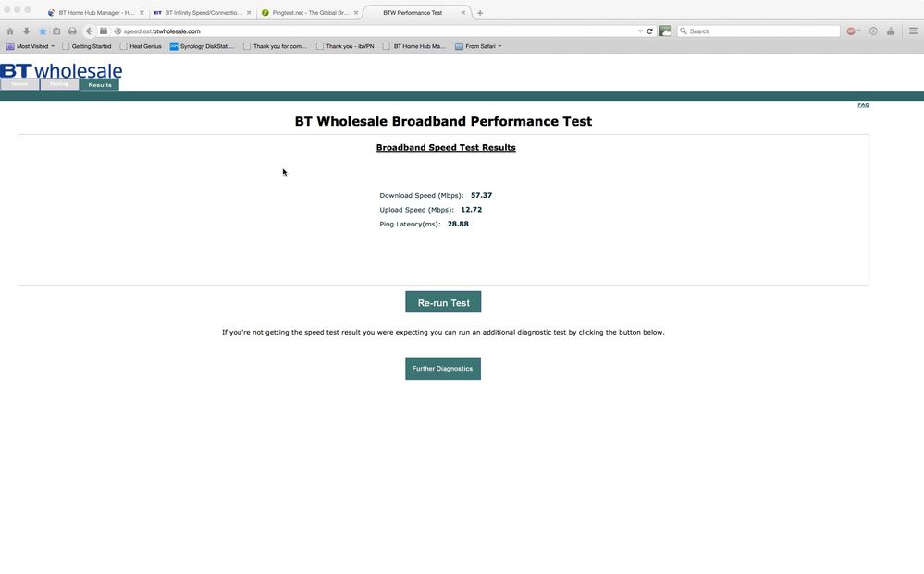Screen dimensions: 924x574
Task: Open a new tab with plus button
Action: 480,13
